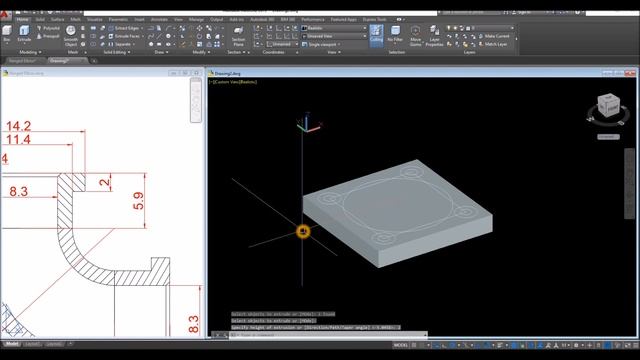Image resolution: width=640 pixels, height=360 pixels.
Task: Select the Extrude tool
Action: click(24, 34)
